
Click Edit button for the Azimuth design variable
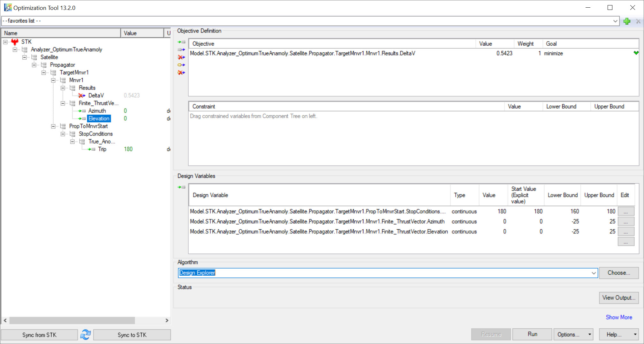pyautogui.click(x=626, y=222)
